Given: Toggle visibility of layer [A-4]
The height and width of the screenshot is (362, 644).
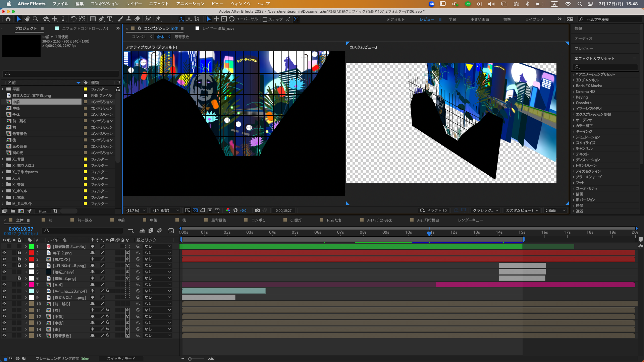Looking at the screenshot, I should [4, 285].
